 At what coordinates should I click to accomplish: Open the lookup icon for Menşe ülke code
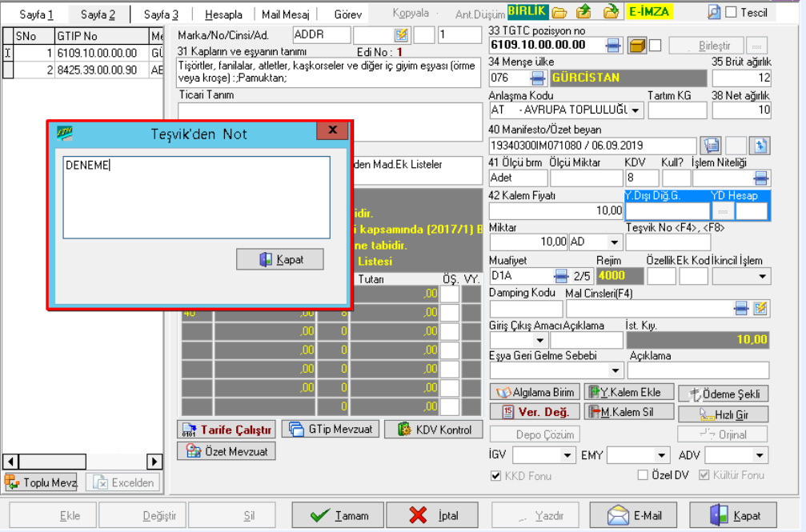point(538,78)
